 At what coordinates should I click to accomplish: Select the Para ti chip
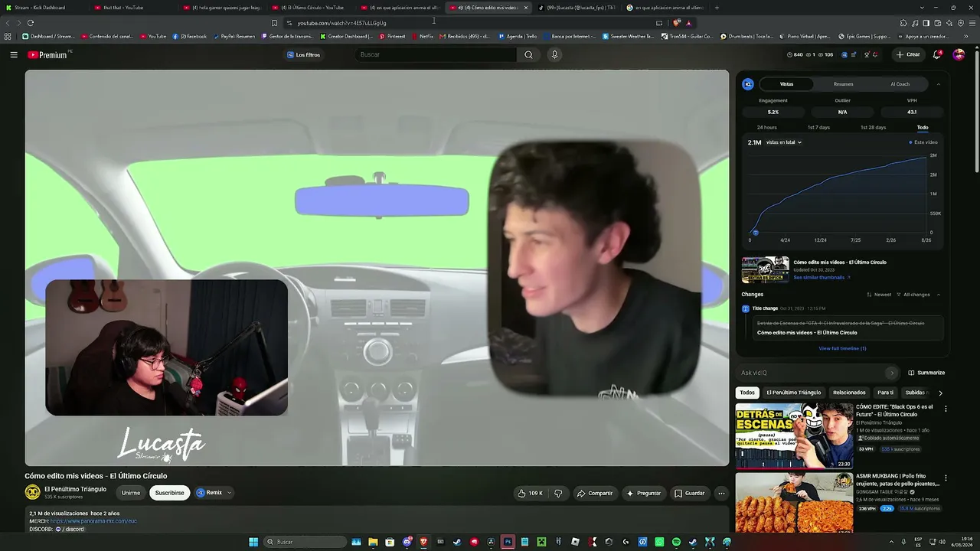(886, 393)
